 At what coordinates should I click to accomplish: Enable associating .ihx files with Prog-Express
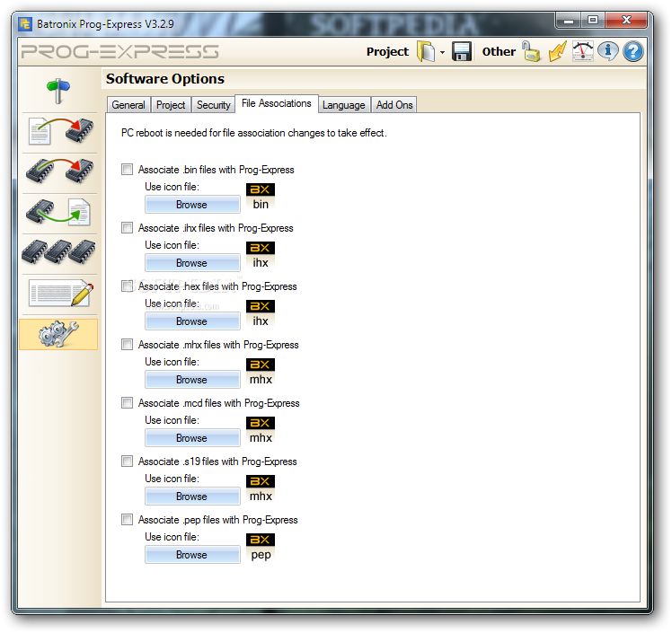tap(127, 227)
